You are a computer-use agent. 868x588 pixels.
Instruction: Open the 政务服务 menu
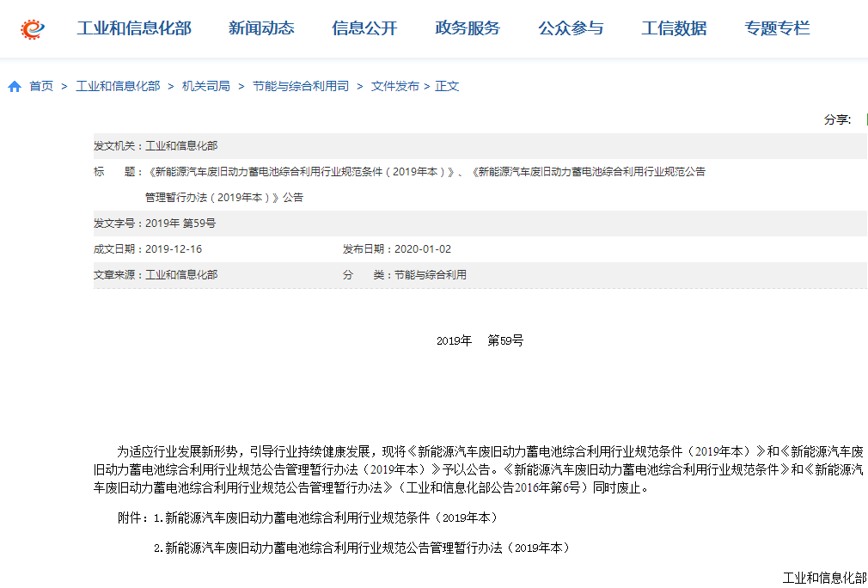click(468, 28)
